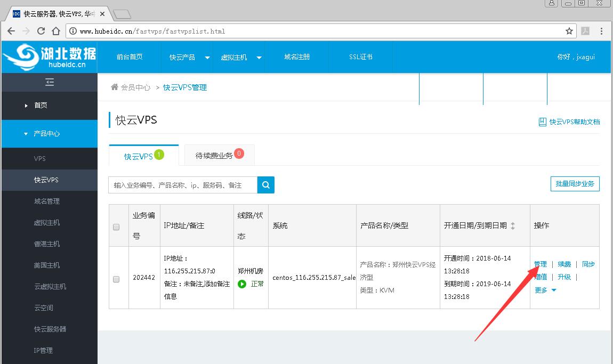
Task: Click the browser forward arrow
Action: tap(26, 31)
